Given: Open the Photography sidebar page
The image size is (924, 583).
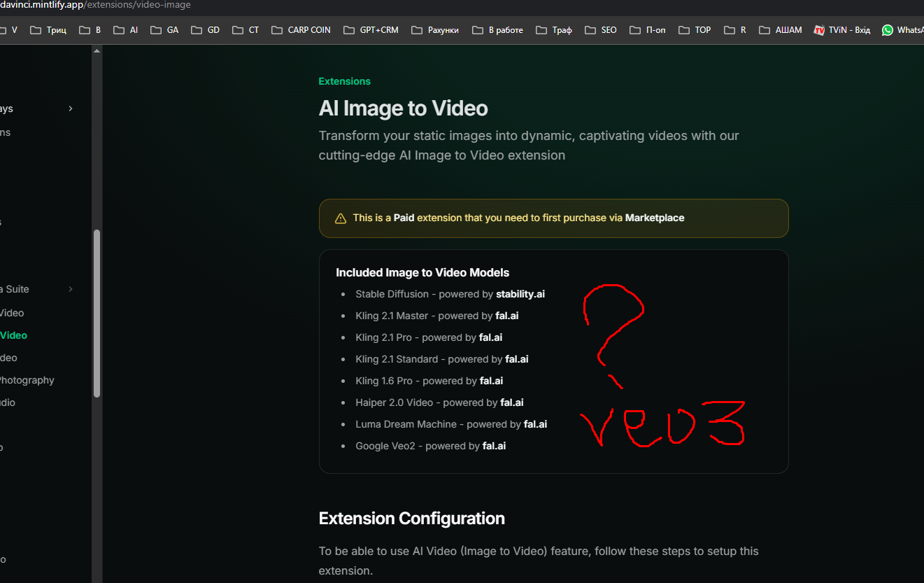Looking at the screenshot, I should [27, 380].
